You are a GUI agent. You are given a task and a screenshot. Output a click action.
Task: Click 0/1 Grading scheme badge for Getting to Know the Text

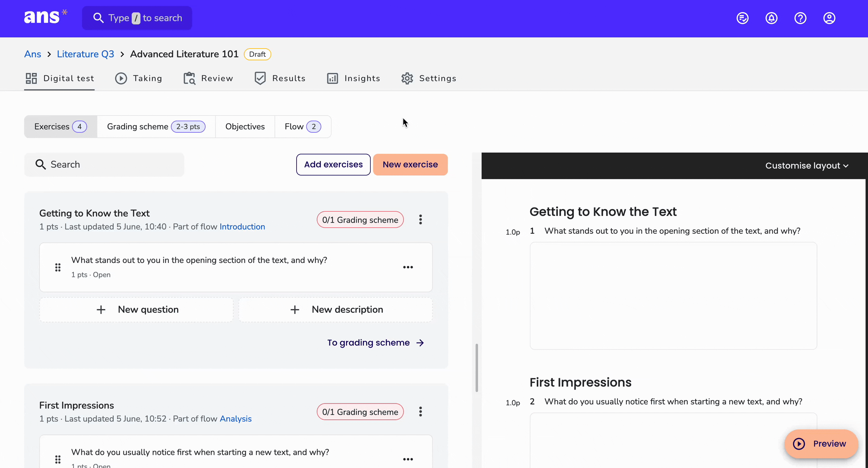click(360, 220)
